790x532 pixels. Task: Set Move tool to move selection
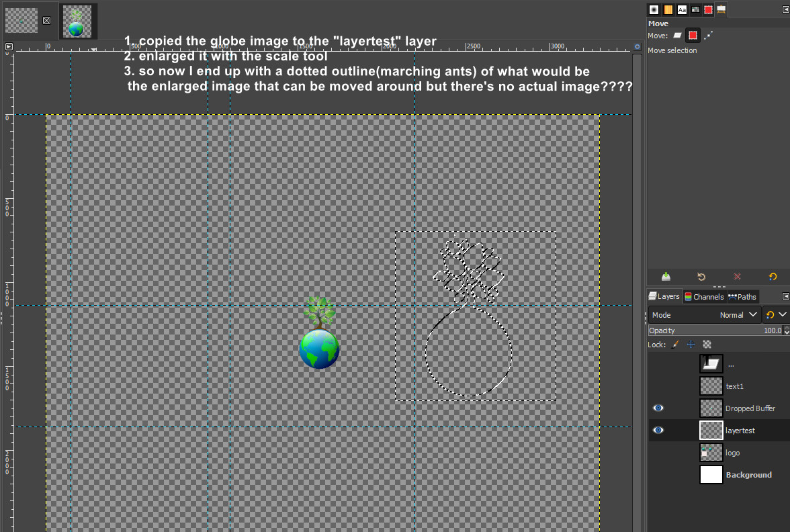coord(693,35)
